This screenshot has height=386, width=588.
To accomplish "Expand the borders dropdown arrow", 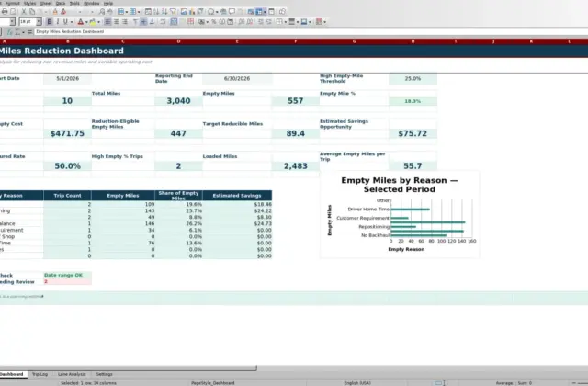I will pyautogui.click(x=286, y=22).
